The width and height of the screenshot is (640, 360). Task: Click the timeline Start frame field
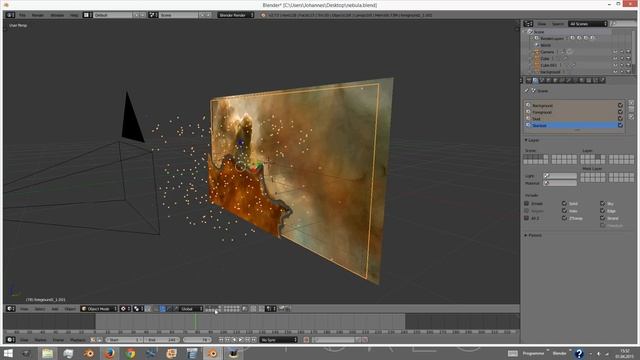tap(124, 340)
